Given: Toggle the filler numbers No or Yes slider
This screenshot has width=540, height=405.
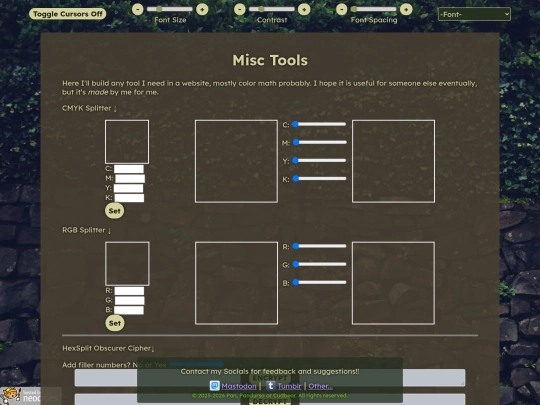Looking at the screenshot, I should click(x=197, y=364).
